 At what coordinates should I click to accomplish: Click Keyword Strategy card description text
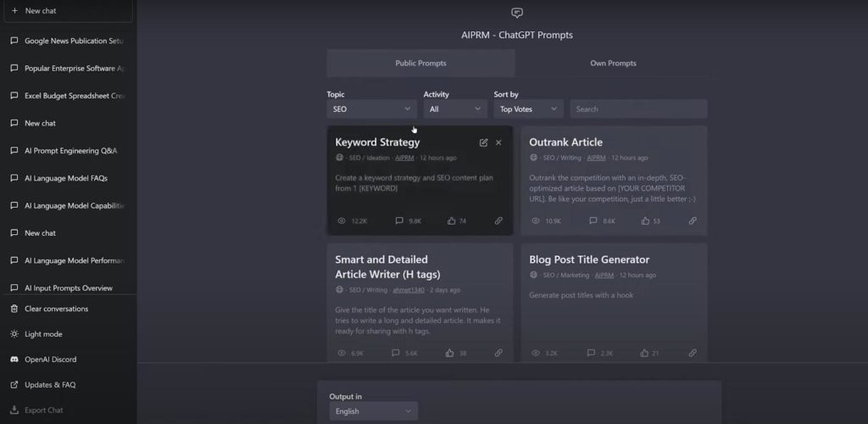pos(414,183)
